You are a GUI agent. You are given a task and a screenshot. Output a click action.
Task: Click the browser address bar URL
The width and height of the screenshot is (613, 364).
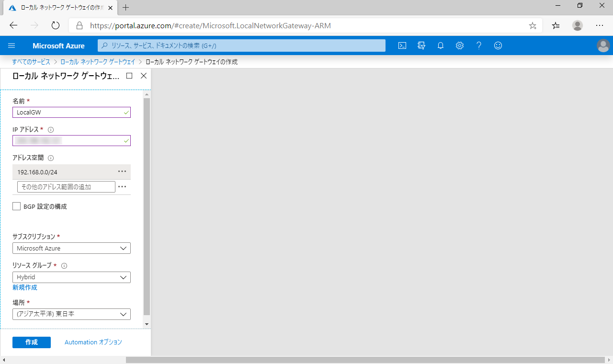point(210,25)
